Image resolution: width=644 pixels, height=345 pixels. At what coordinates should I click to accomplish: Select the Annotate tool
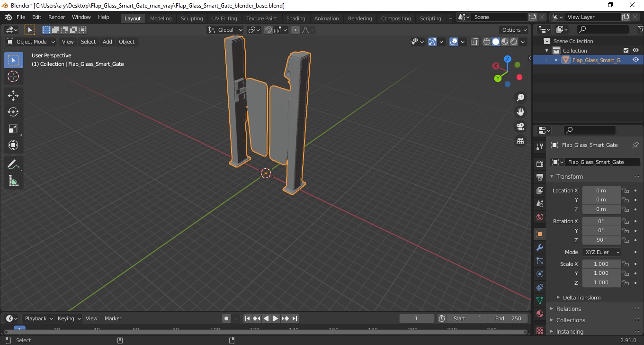coord(13,164)
